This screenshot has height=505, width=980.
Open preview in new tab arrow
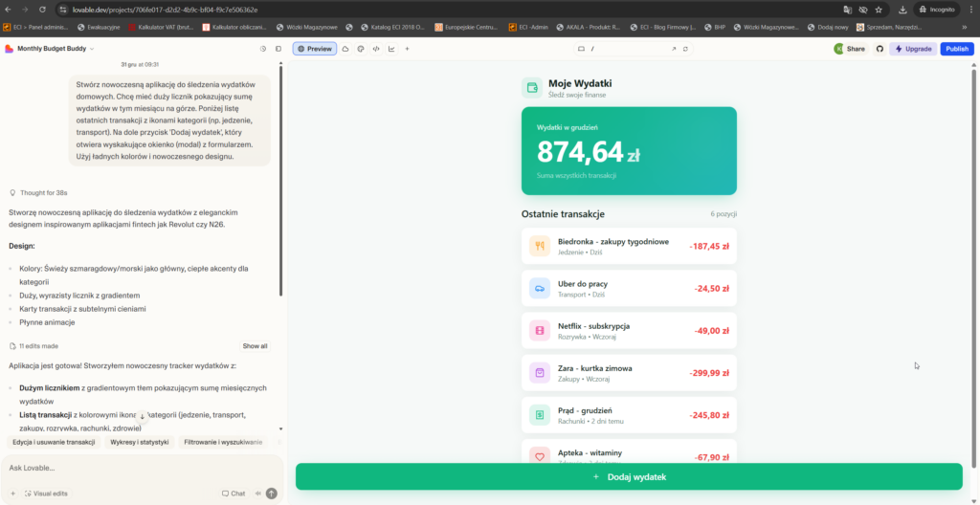tap(673, 49)
